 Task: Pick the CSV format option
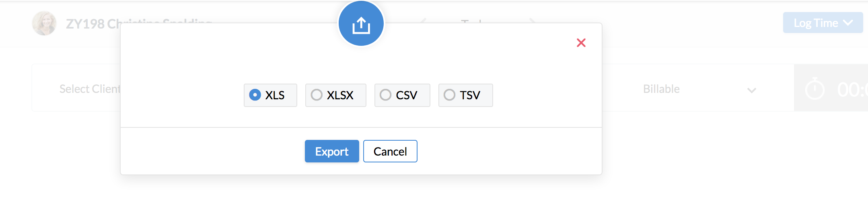385,95
